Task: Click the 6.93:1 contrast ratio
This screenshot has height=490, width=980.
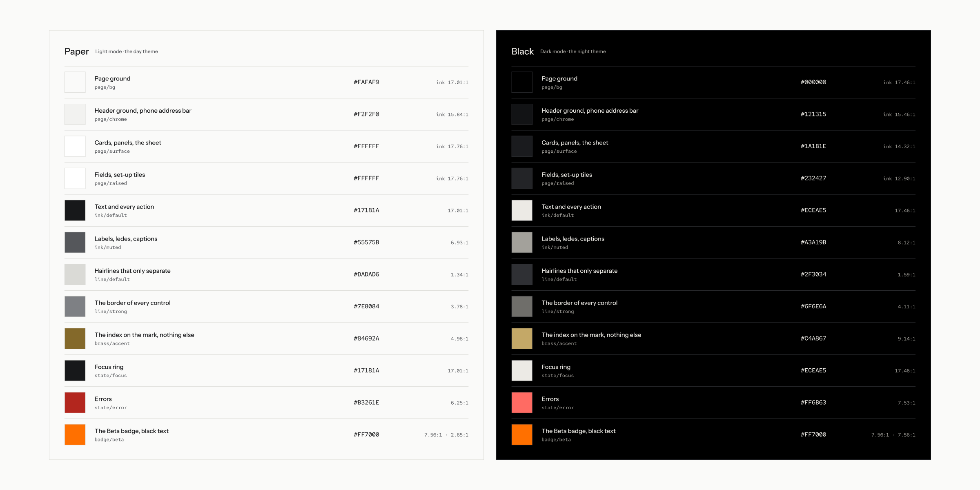Action: click(459, 243)
